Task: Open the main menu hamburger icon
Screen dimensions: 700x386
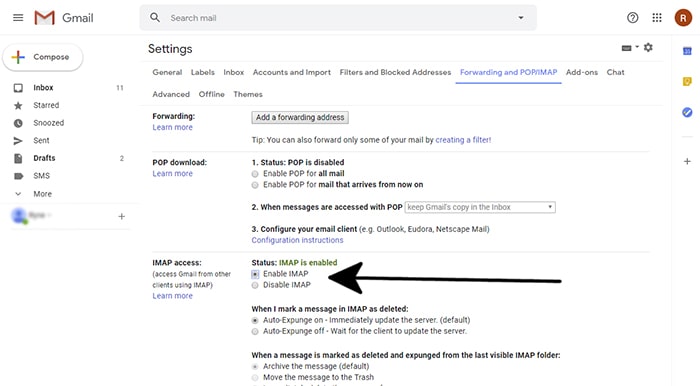Action: (18, 18)
